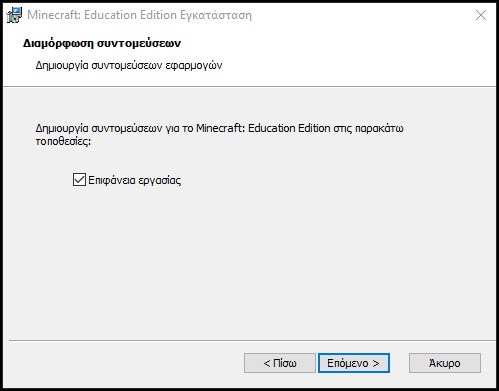Viewport: 499px width, 391px height.
Task: Go back with the Πίσω button
Action: pos(280,363)
